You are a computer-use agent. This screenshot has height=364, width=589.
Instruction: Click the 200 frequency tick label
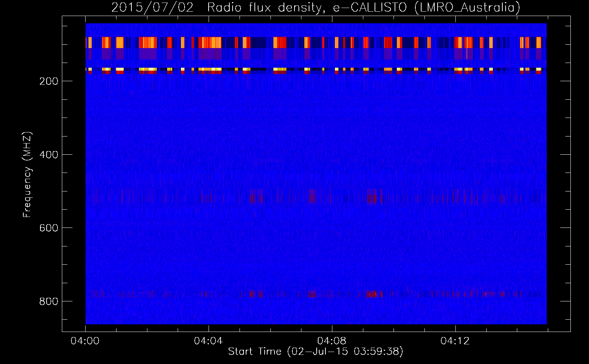pos(49,81)
